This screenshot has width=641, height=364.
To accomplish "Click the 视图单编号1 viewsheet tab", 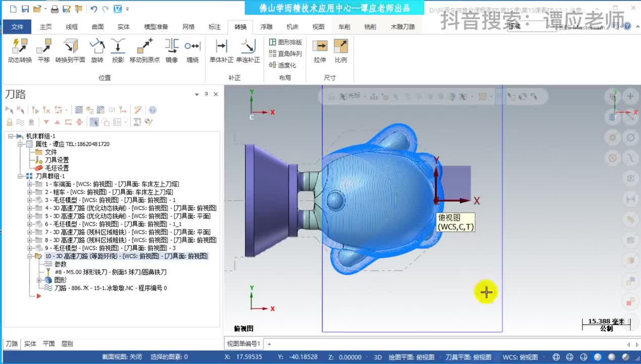I will tap(243, 344).
